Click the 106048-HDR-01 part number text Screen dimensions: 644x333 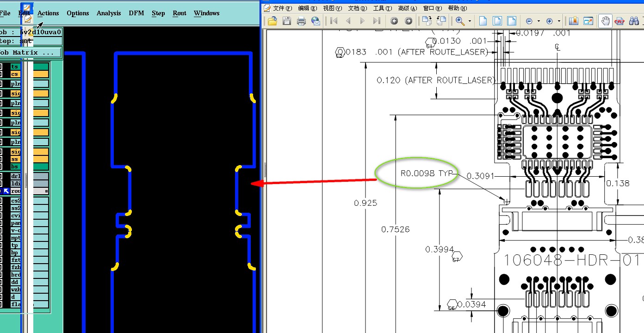[x=572, y=260]
